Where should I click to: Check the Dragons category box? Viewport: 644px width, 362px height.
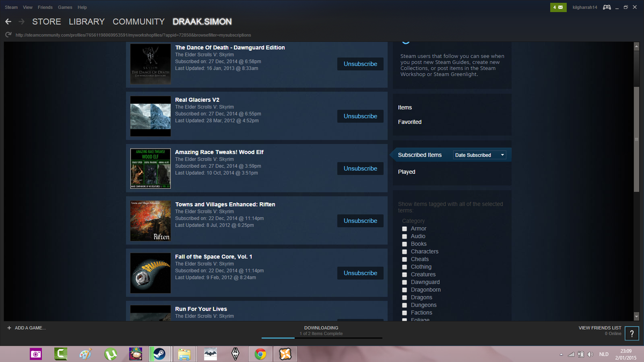(405, 298)
